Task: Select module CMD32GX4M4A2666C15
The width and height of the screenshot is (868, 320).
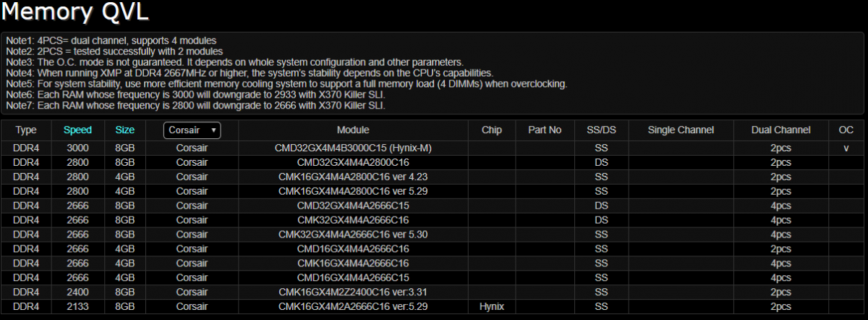Action: 353,206
